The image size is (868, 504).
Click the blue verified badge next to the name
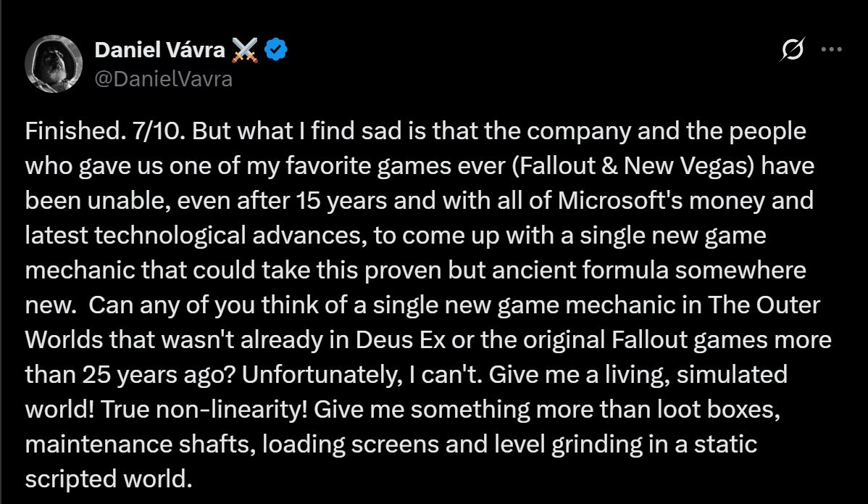coord(275,49)
